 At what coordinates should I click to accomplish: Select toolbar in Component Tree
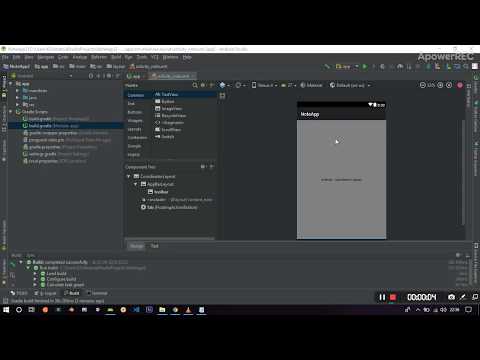(x=158, y=192)
